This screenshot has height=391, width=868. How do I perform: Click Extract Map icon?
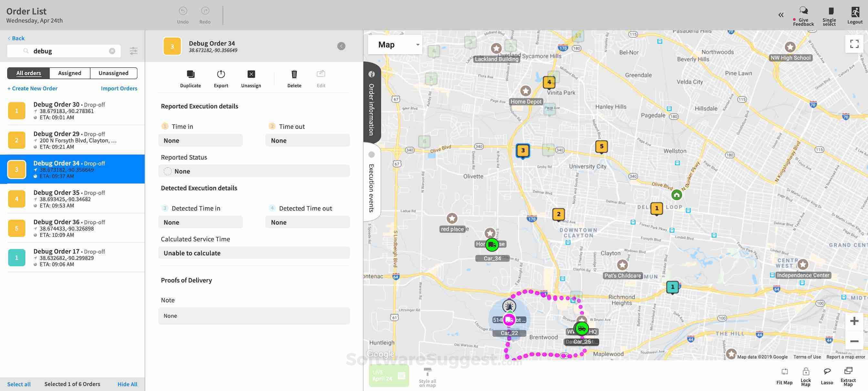[x=848, y=371]
